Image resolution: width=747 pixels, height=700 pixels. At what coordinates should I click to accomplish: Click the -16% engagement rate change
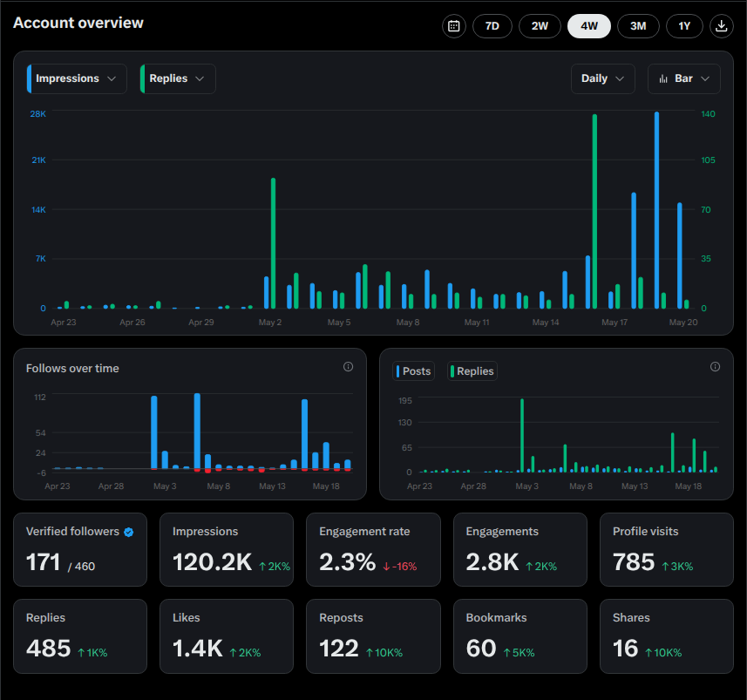pos(400,567)
